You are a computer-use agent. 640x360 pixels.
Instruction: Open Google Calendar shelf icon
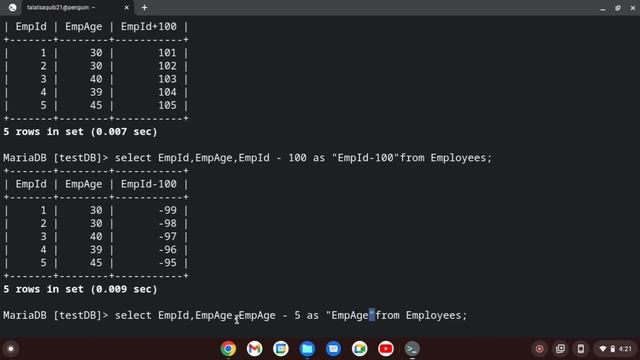(x=281, y=349)
